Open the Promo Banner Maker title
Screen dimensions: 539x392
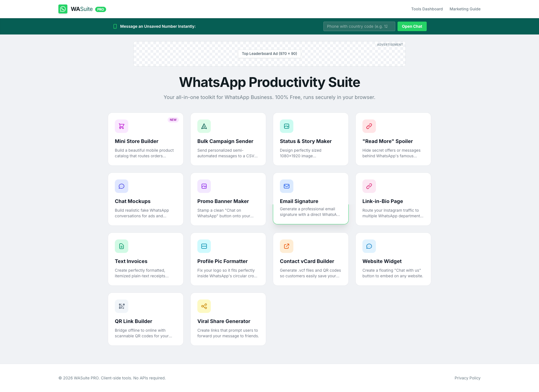(223, 201)
